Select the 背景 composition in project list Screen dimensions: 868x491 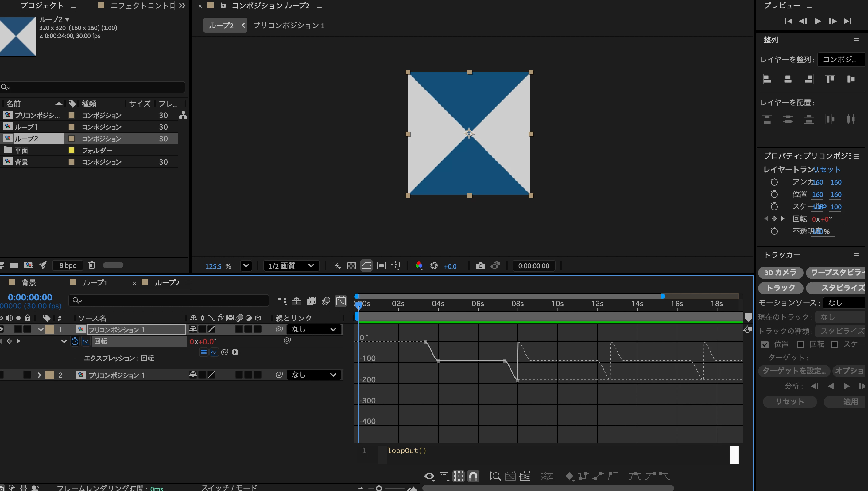point(21,162)
